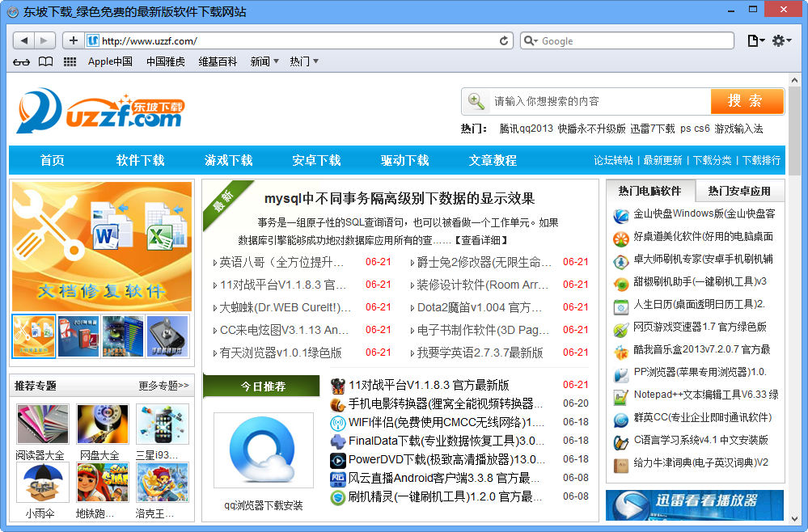Click the orange 搜索 button
Image resolution: width=808 pixels, height=532 pixels.
[x=747, y=101]
